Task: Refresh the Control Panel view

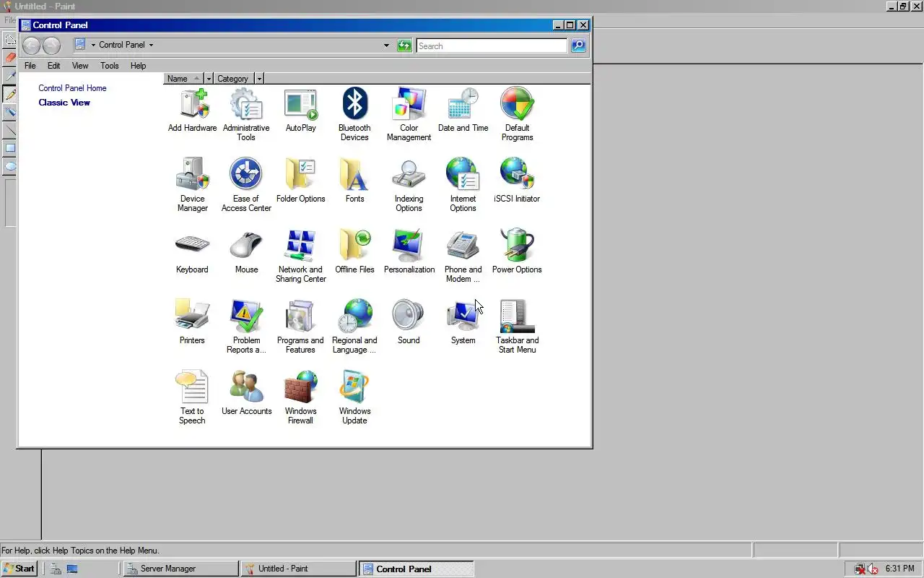Action: 404,46
